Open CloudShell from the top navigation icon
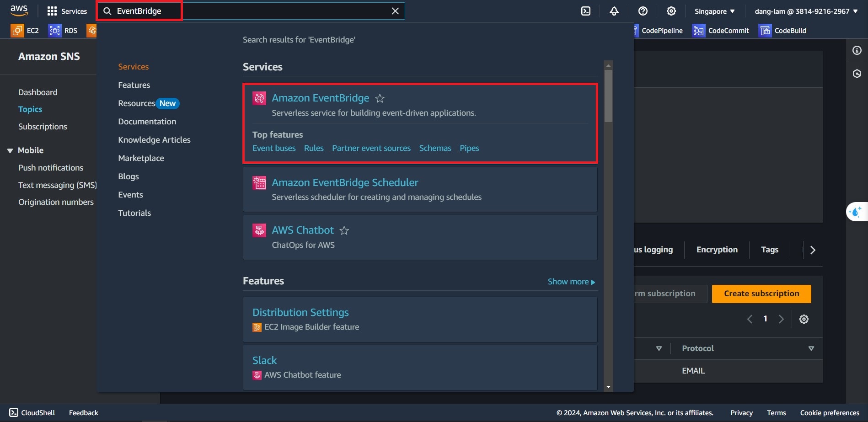Image resolution: width=868 pixels, height=422 pixels. [586, 11]
